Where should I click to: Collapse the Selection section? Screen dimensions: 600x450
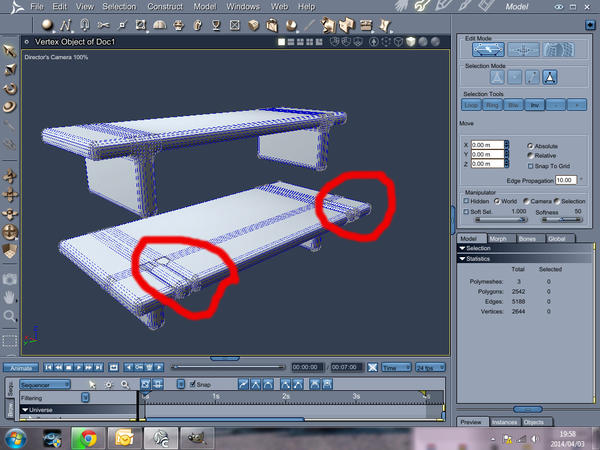click(x=462, y=248)
